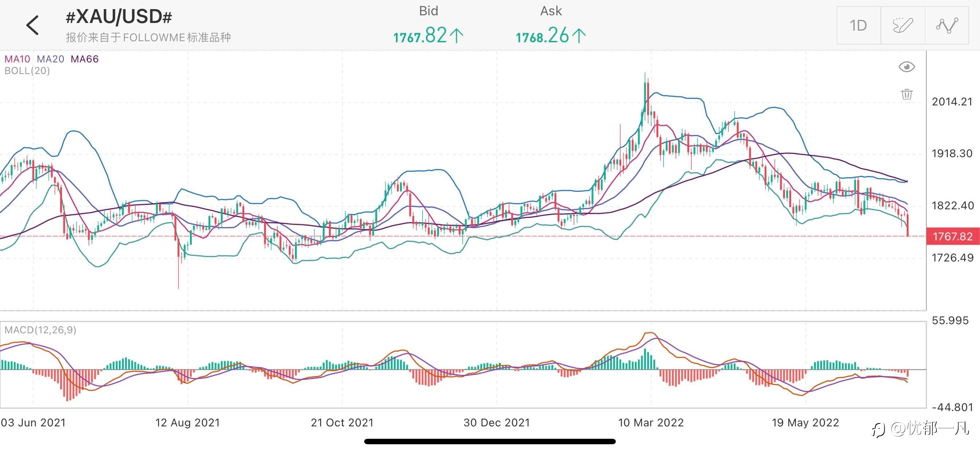The width and height of the screenshot is (980, 453).
Task: Open the chart indicators line icon
Action: click(946, 26)
